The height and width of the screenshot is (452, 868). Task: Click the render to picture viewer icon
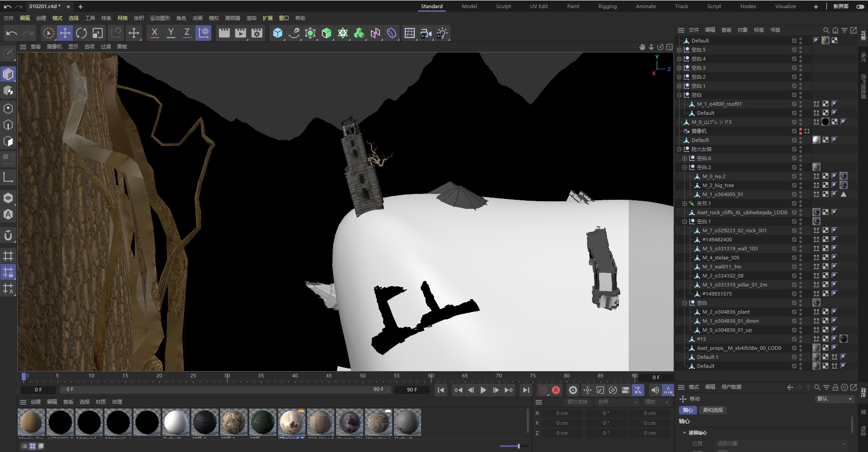coord(241,33)
